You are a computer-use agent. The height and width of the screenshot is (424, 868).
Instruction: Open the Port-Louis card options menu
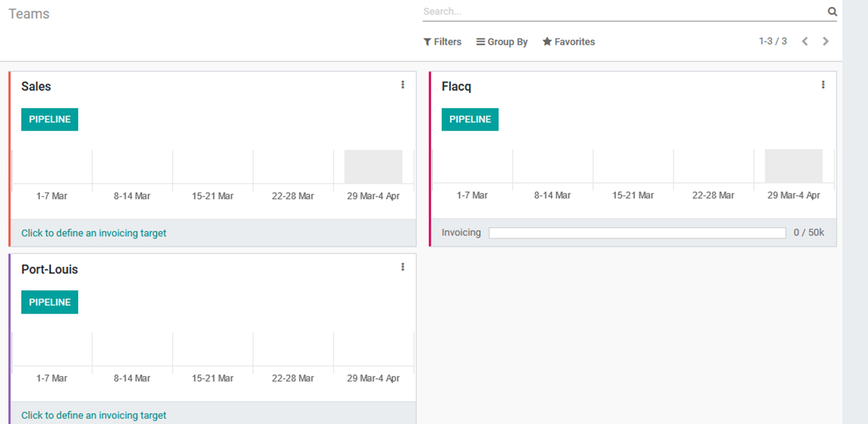(402, 267)
